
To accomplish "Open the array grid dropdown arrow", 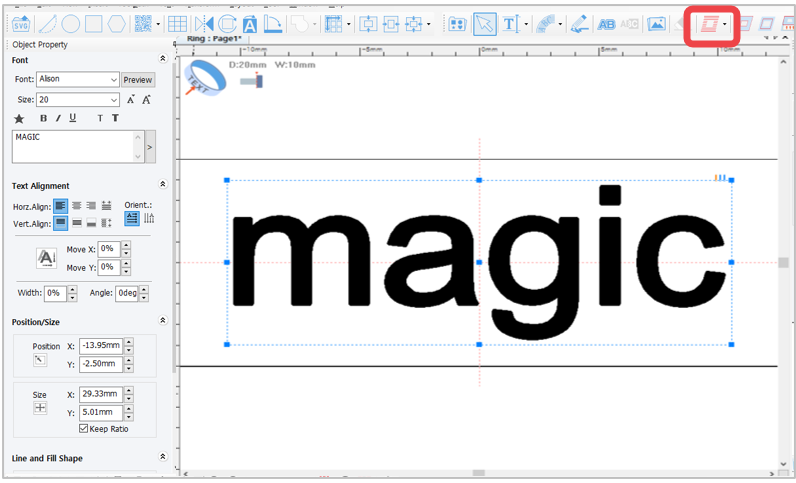I will click(348, 24).
